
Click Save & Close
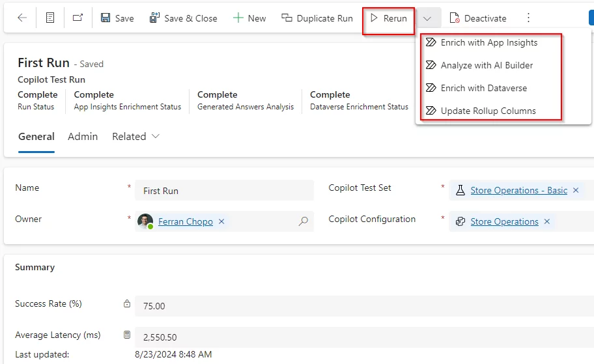(184, 18)
